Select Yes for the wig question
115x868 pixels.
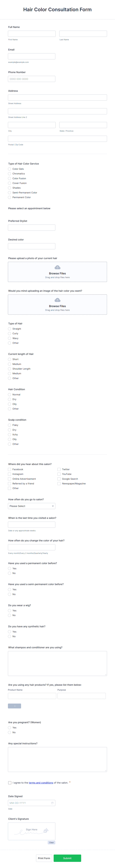coord(9,610)
